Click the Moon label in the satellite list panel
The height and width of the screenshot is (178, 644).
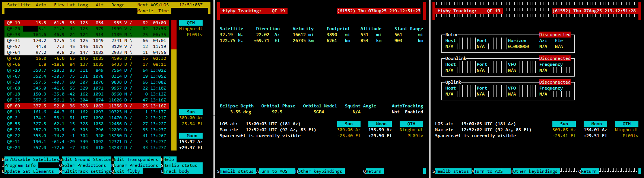(191, 136)
